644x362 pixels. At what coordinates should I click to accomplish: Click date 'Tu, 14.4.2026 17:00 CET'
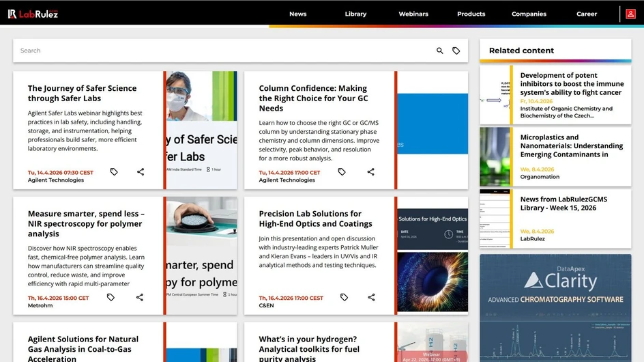click(289, 173)
